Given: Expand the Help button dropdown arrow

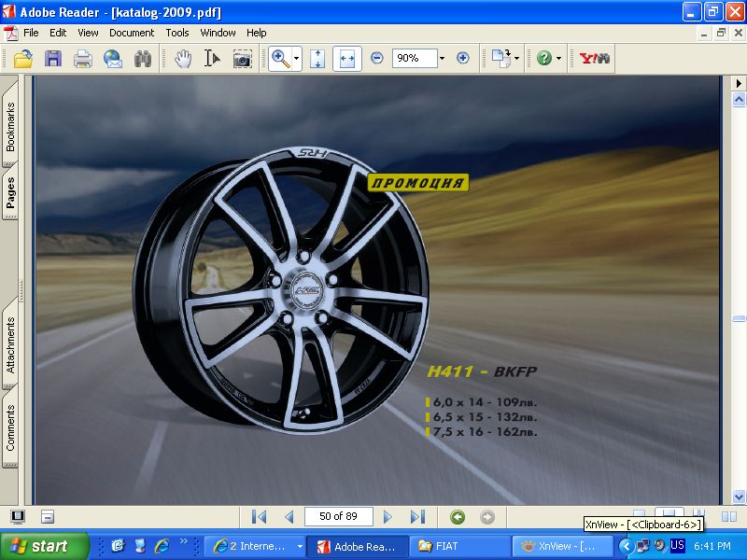Looking at the screenshot, I should click(x=559, y=58).
